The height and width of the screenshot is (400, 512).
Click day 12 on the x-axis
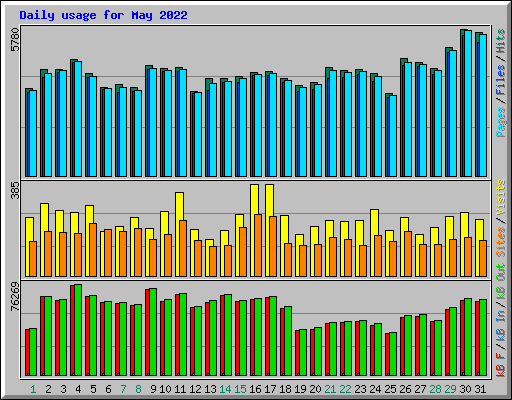(195, 389)
